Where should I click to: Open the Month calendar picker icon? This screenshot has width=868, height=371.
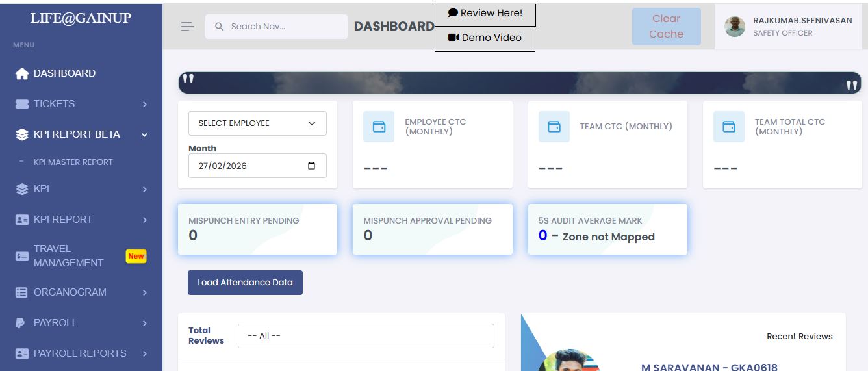pos(312,166)
